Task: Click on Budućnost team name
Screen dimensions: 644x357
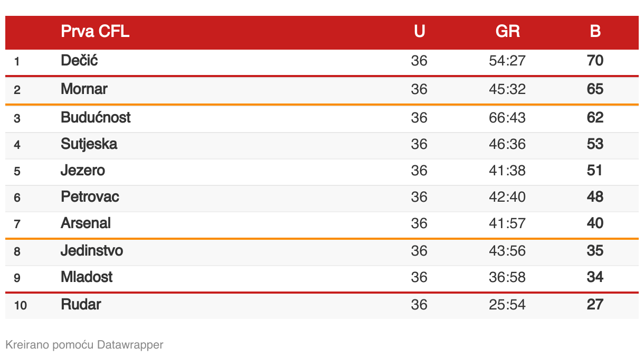Action: pyautogui.click(x=96, y=117)
